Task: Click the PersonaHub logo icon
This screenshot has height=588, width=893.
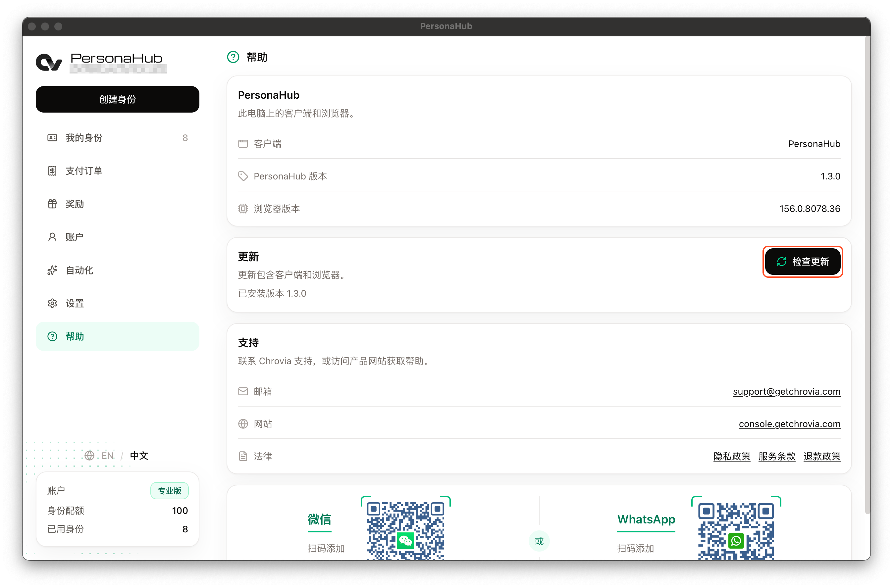Action: click(x=49, y=62)
